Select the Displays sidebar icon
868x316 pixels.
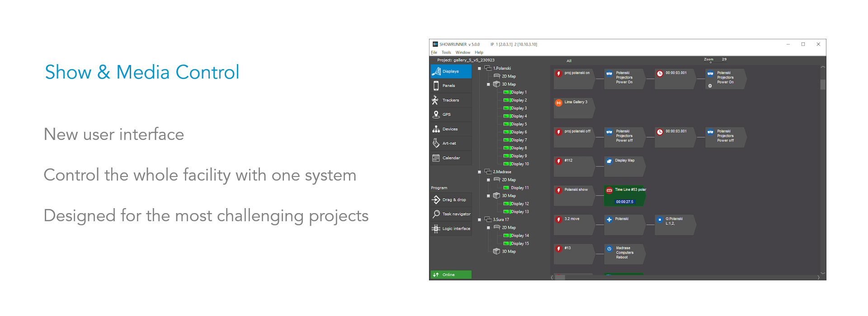tap(436, 71)
